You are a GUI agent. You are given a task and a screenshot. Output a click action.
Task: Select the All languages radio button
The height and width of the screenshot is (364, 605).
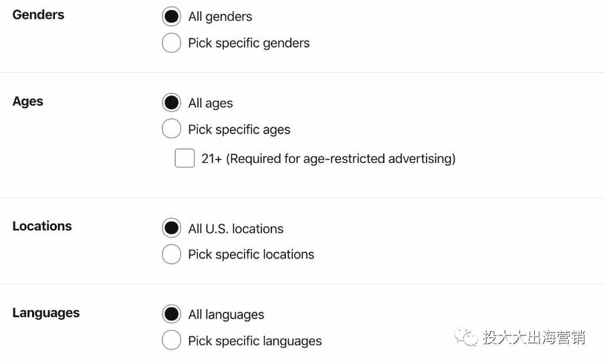point(171,314)
